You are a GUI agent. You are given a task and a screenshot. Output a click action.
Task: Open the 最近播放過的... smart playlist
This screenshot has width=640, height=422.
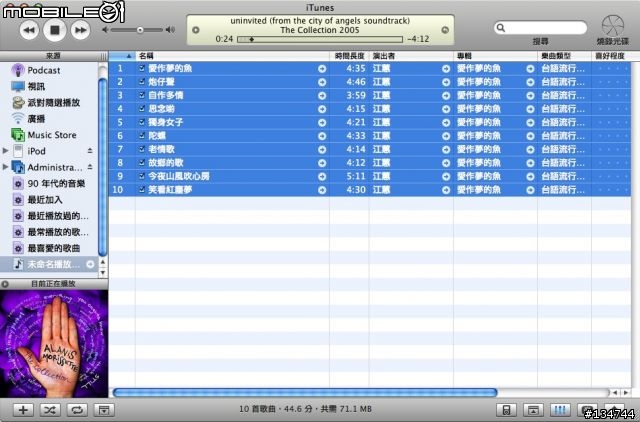58,216
